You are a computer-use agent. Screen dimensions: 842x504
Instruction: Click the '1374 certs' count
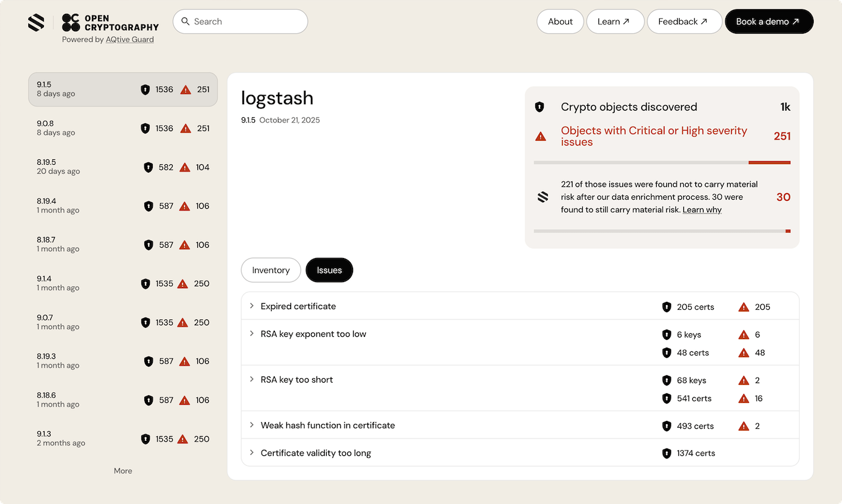pos(696,453)
